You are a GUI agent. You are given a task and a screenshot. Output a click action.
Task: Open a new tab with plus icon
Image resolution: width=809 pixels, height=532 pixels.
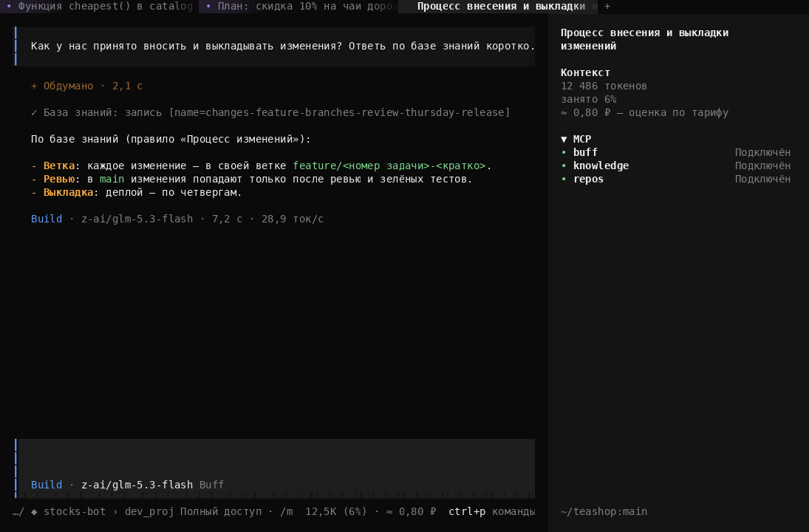pyautogui.click(x=607, y=7)
